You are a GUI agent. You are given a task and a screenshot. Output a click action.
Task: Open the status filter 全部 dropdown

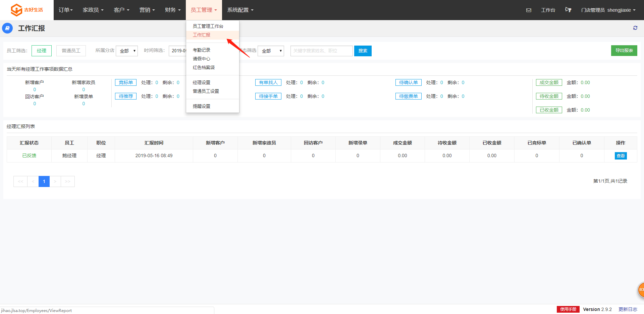coord(271,51)
